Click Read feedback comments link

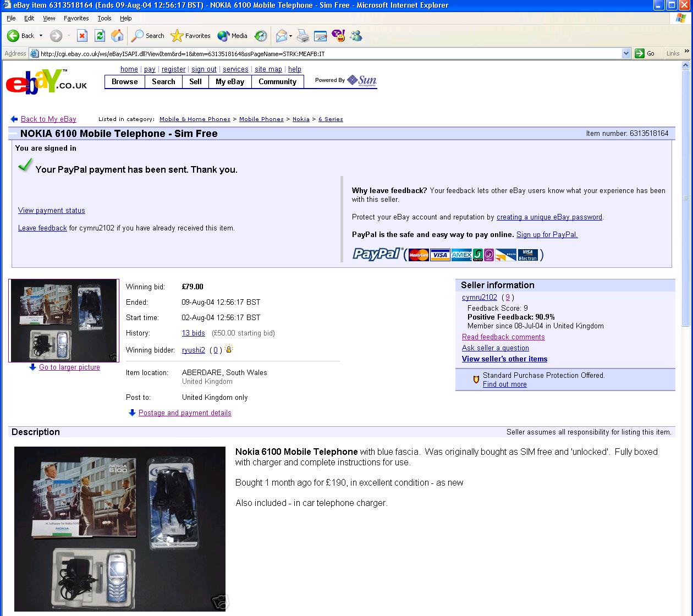click(503, 337)
